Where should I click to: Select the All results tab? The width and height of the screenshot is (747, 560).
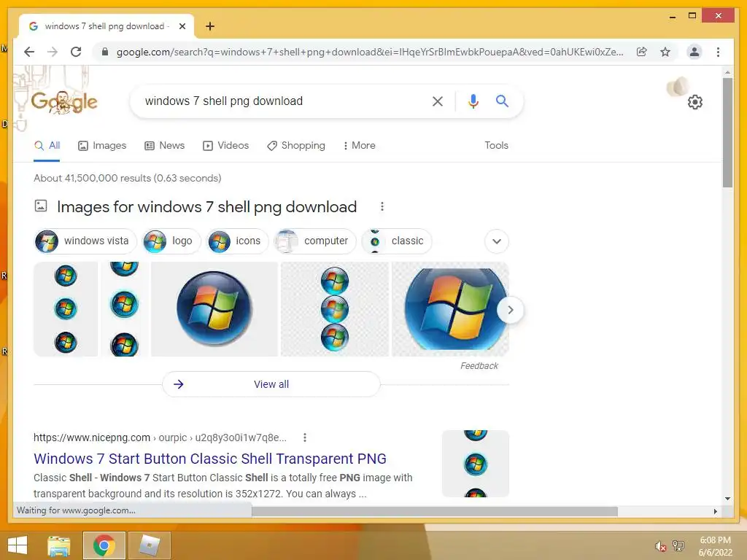click(x=47, y=146)
